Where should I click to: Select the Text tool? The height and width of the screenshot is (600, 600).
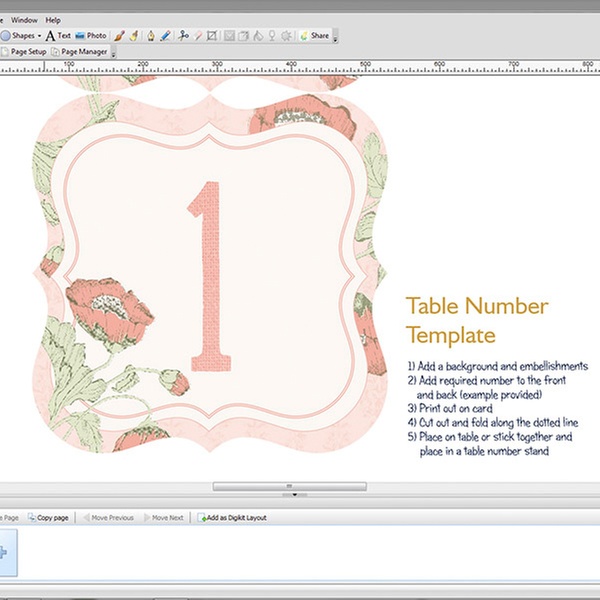pos(57,35)
